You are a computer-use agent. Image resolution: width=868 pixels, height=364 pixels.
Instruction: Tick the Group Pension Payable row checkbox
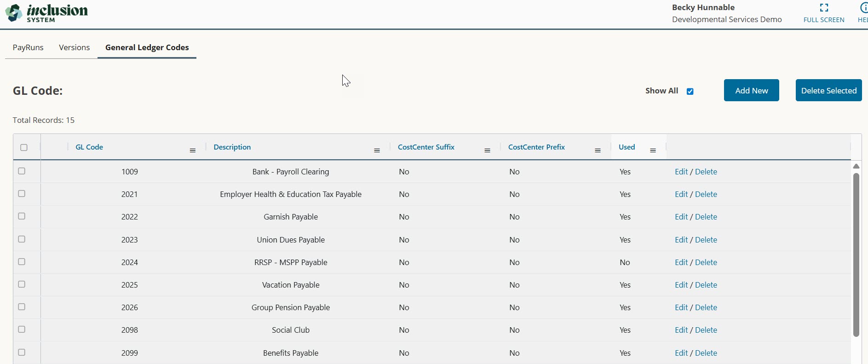point(22,307)
